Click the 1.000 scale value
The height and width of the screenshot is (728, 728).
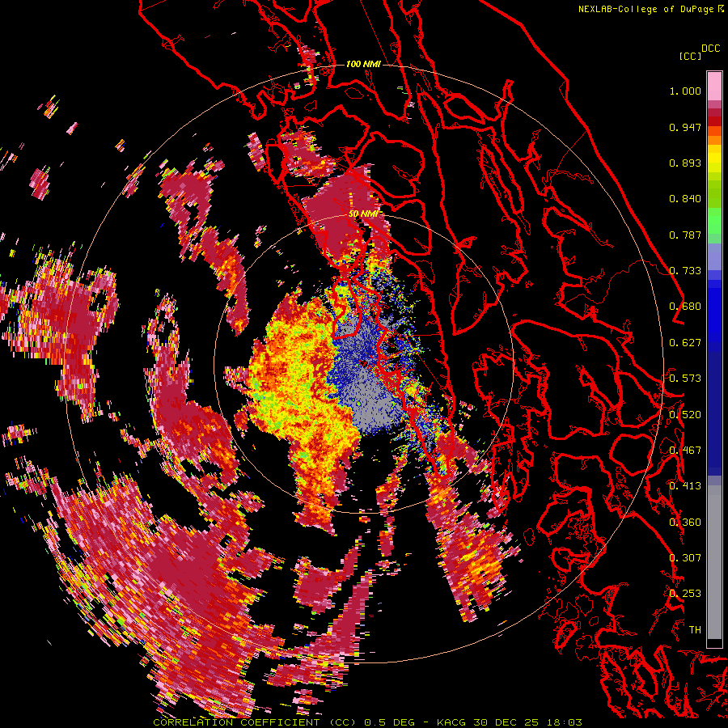685,91
